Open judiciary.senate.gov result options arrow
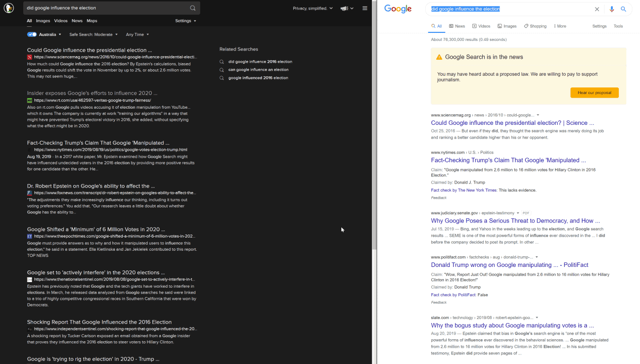The width and height of the screenshot is (640, 364). (518, 213)
